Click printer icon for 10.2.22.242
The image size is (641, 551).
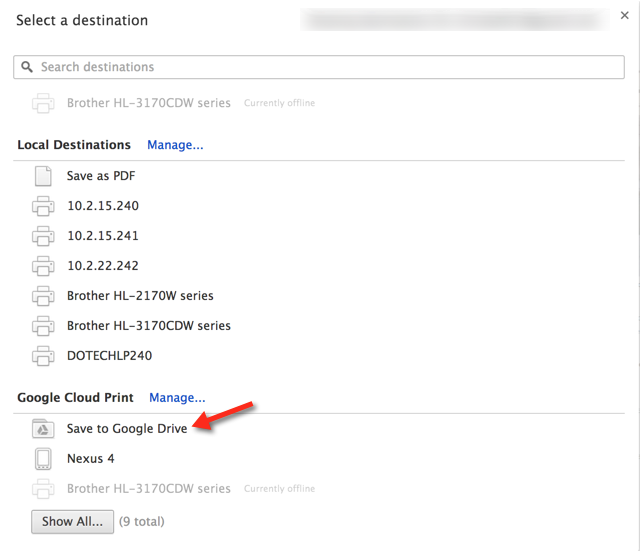click(x=43, y=266)
